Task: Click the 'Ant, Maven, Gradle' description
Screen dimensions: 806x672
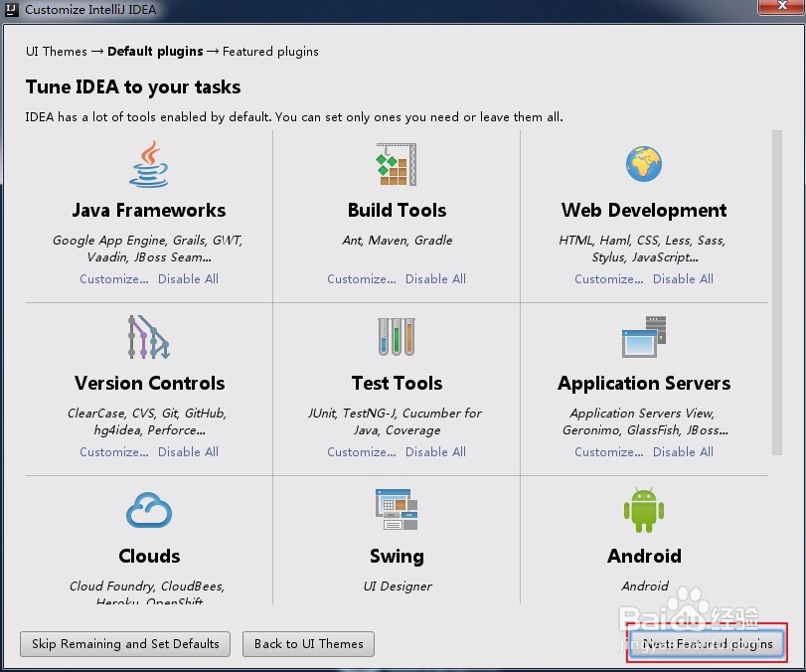Action: tap(397, 241)
